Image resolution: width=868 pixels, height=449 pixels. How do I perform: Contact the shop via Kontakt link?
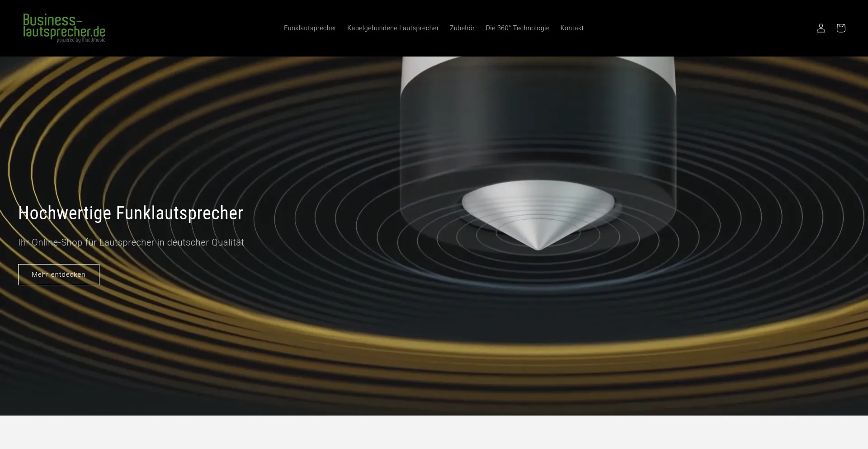point(572,28)
